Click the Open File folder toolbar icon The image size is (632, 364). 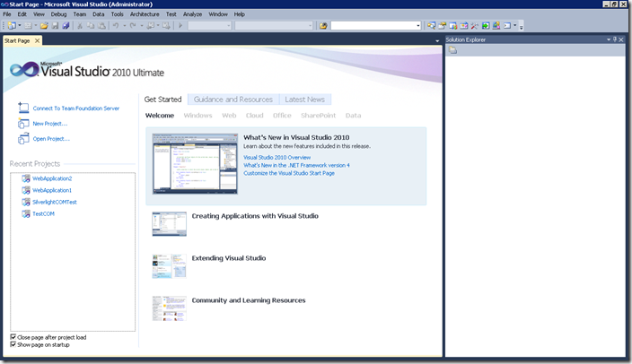[44, 26]
